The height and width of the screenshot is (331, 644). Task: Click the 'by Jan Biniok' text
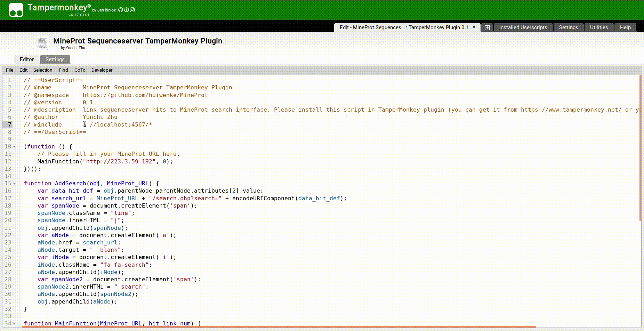[x=104, y=10]
